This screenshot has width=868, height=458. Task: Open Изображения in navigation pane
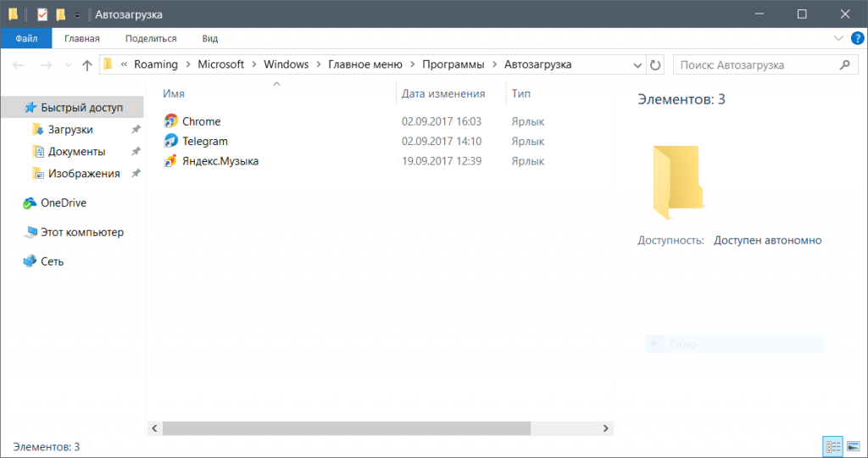click(83, 173)
